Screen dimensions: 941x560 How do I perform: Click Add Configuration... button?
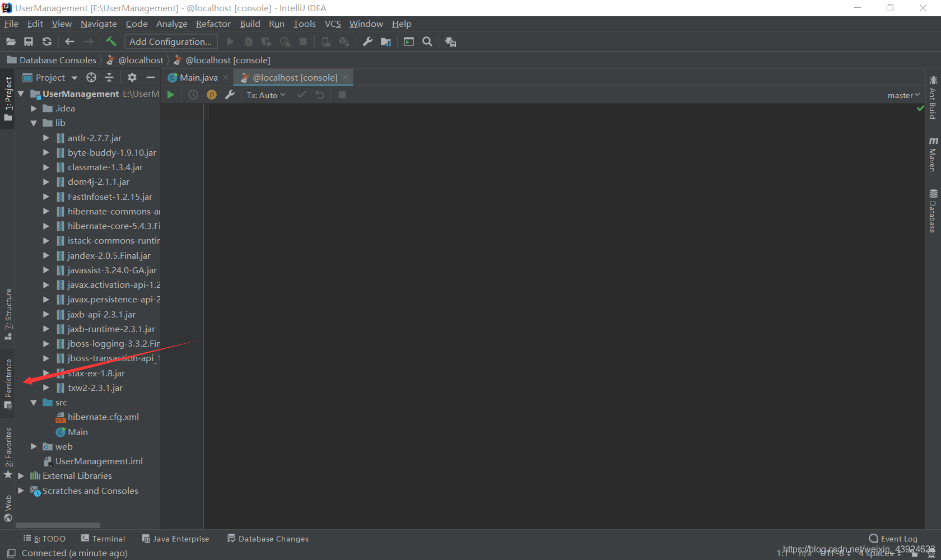pyautogui.click(x=170, y=41)
